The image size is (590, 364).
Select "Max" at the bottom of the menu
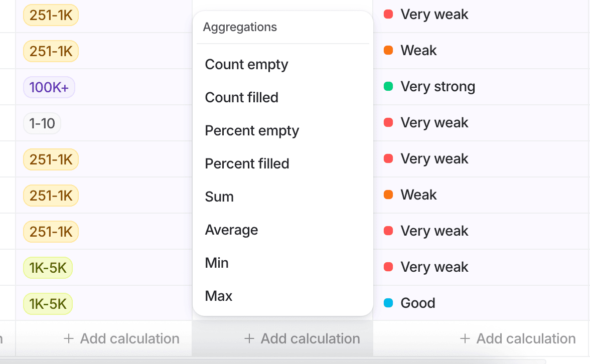(x=218, y=296)
